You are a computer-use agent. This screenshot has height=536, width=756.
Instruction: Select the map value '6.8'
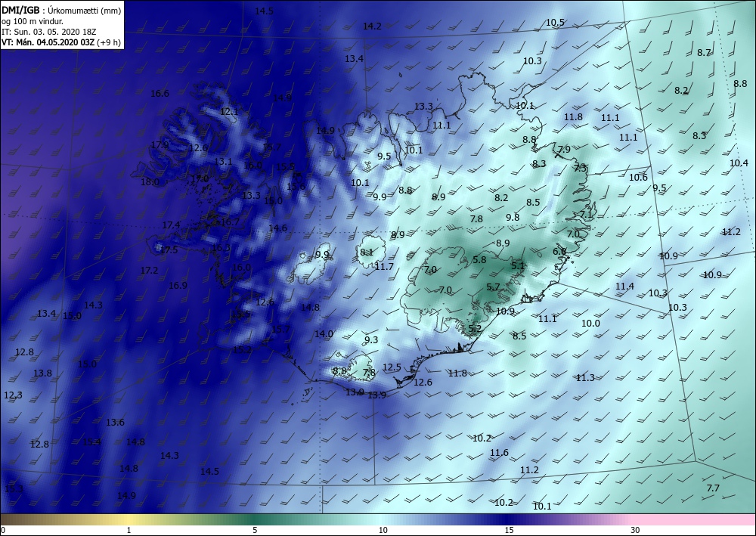559,252
